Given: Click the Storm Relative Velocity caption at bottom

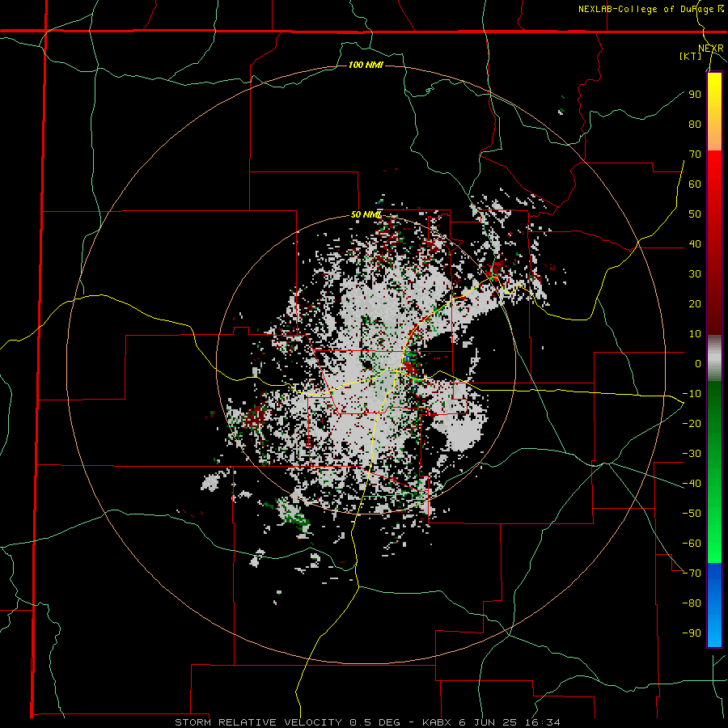Looking at the screenshot, I should pos(366,722).
